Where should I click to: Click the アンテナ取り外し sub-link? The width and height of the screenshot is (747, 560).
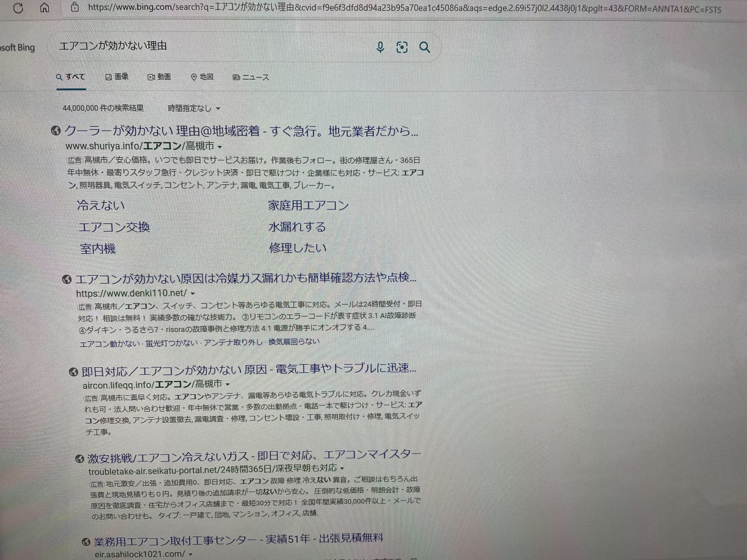(233, 343)
